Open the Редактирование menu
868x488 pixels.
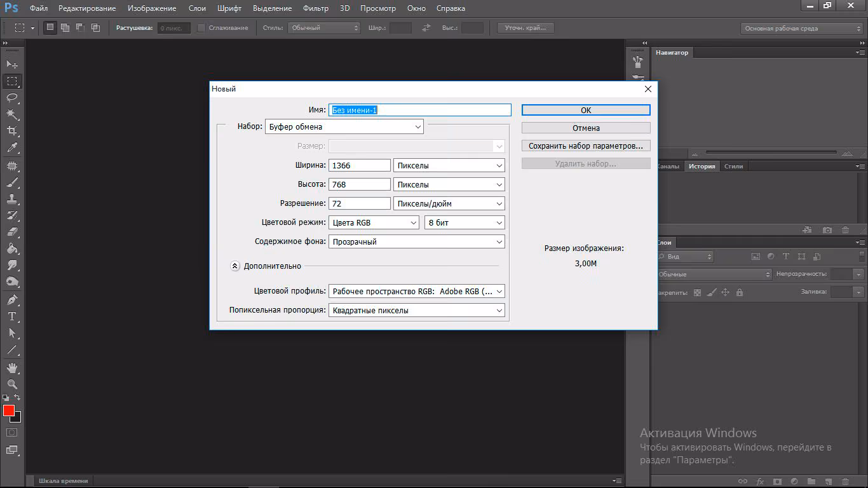click(87, 8)
